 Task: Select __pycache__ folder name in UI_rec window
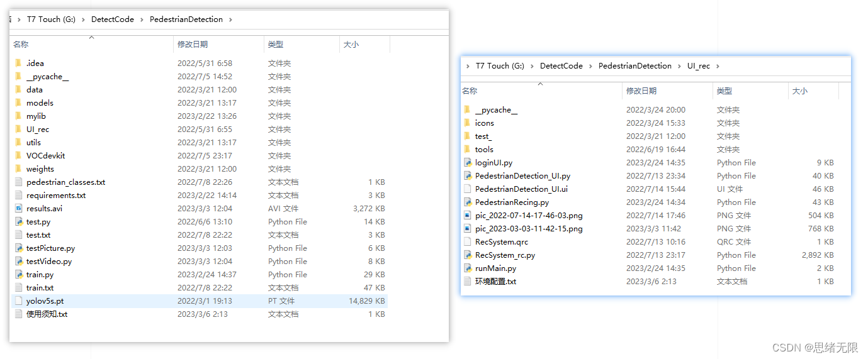click(x=497, y=109)
